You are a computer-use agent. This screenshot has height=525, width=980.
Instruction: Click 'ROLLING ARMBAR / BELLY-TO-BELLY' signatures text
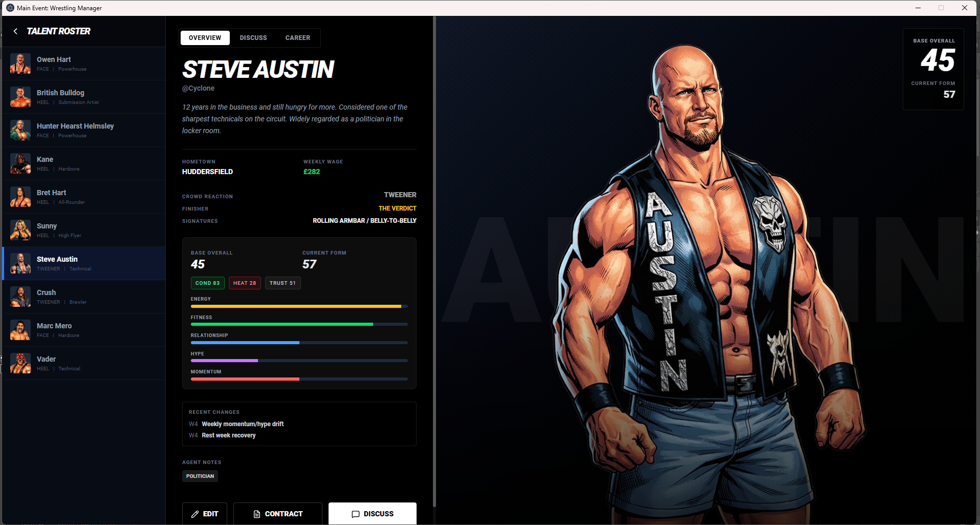(x=365, y=221)
